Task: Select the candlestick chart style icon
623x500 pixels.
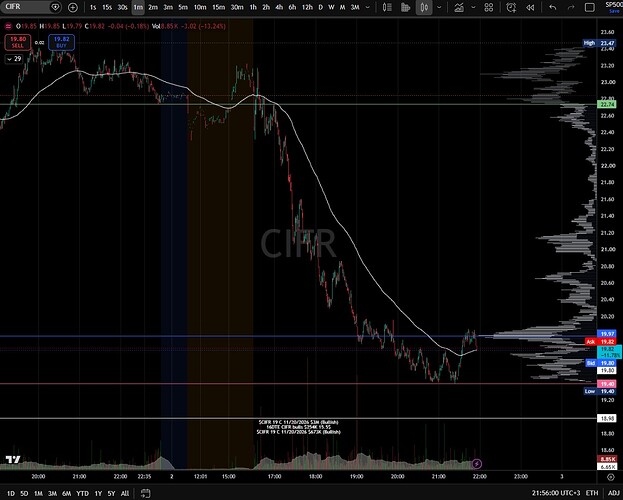Action: (x=424, y=7)
